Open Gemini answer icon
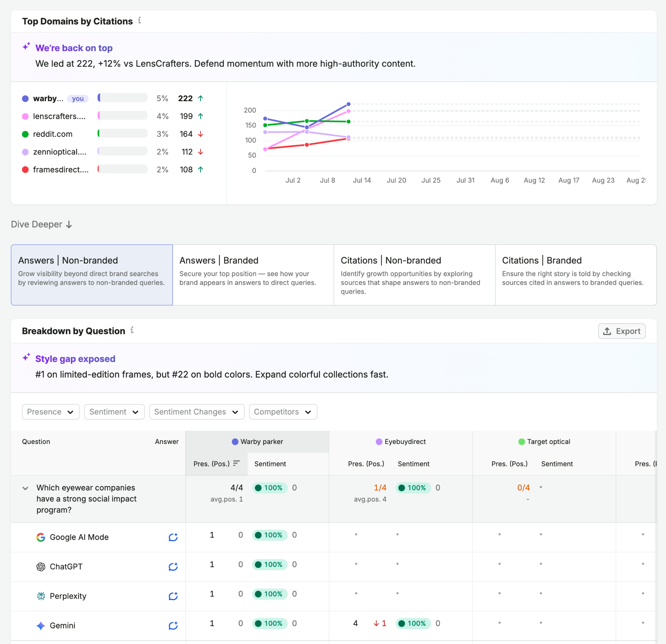Image resolution: width=666 pixels, height=644 pixels. point(173,625)
